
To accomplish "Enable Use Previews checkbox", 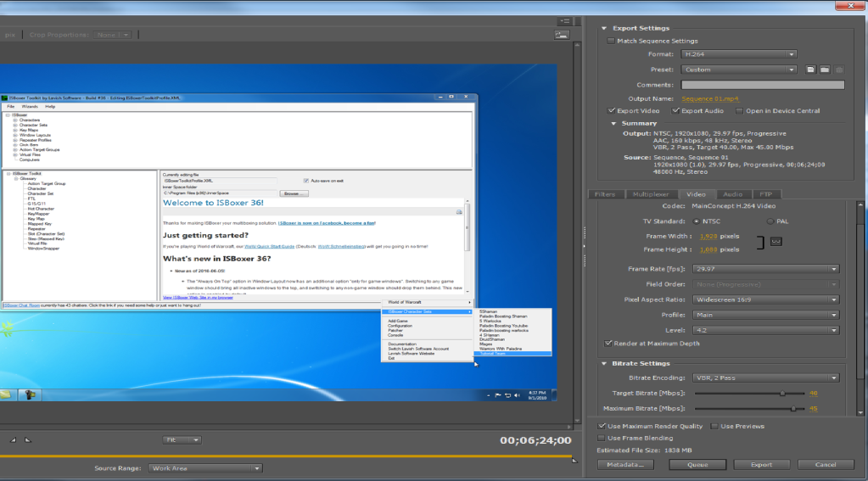I will pyautogui.click(x=714, y=426).
